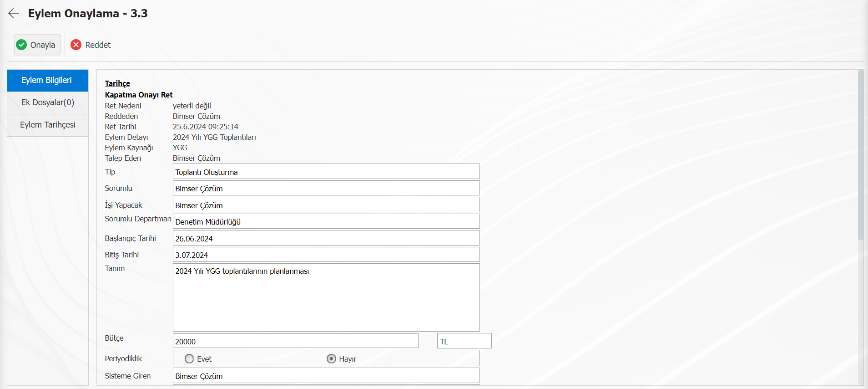Switch to Ek Dosyalar(0) tab
The width and height of the screenshot is (868, 389).
tap(48, 102)
